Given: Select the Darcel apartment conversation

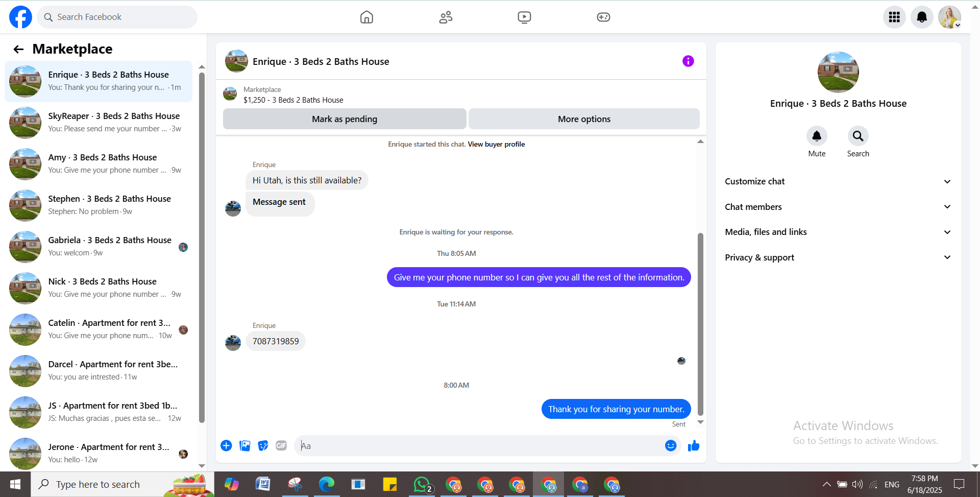Looking at the screenshot, I should click(x=99, y=371).
